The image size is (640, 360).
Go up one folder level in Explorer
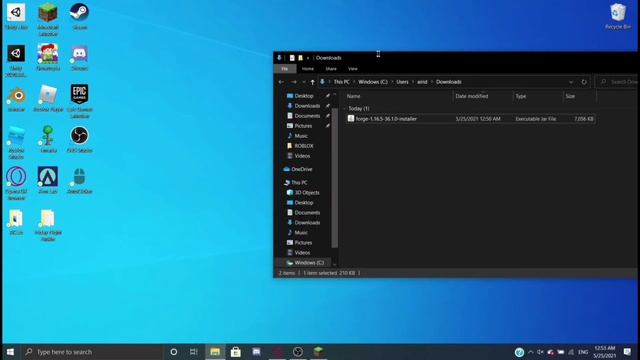point(312,82)
